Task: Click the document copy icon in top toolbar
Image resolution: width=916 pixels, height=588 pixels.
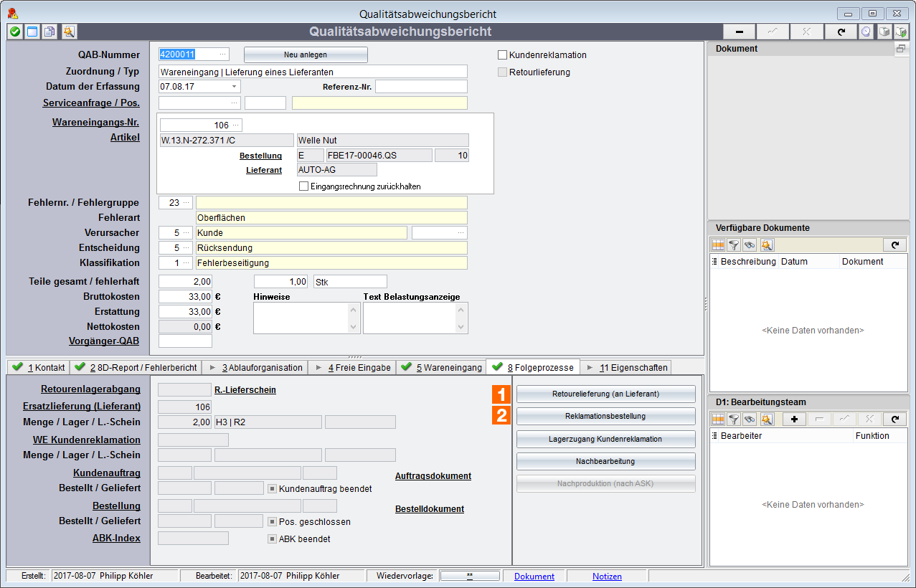Action: point(50,32)
